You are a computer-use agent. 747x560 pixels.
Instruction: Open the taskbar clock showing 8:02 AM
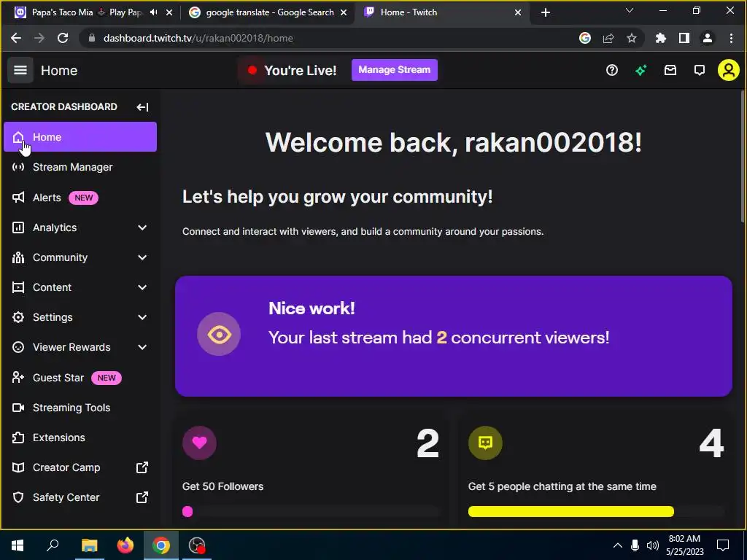[x=684, y=545]
